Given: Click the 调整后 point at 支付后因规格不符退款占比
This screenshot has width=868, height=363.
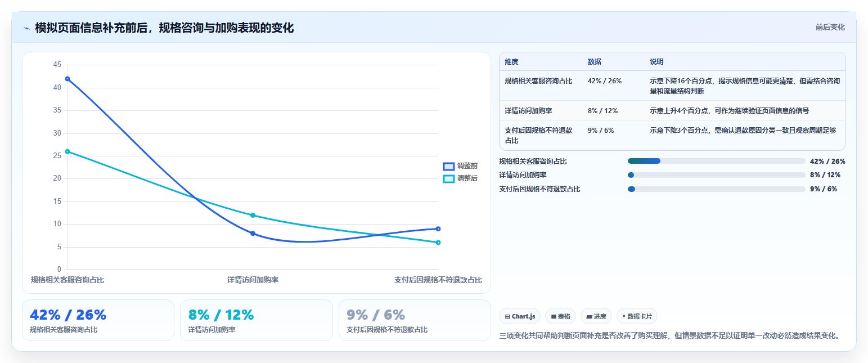Looking at the screenshot, I should (x=438, y=243).
